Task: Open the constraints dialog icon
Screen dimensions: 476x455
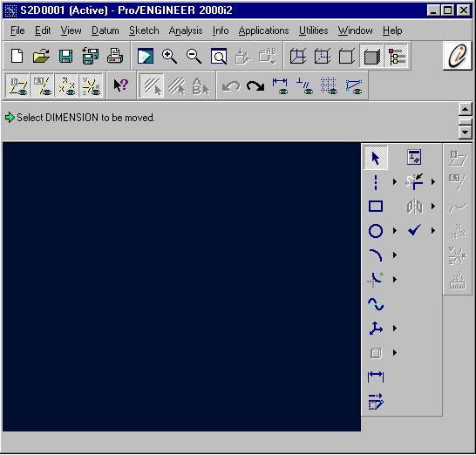Action: tap(414, 157)
